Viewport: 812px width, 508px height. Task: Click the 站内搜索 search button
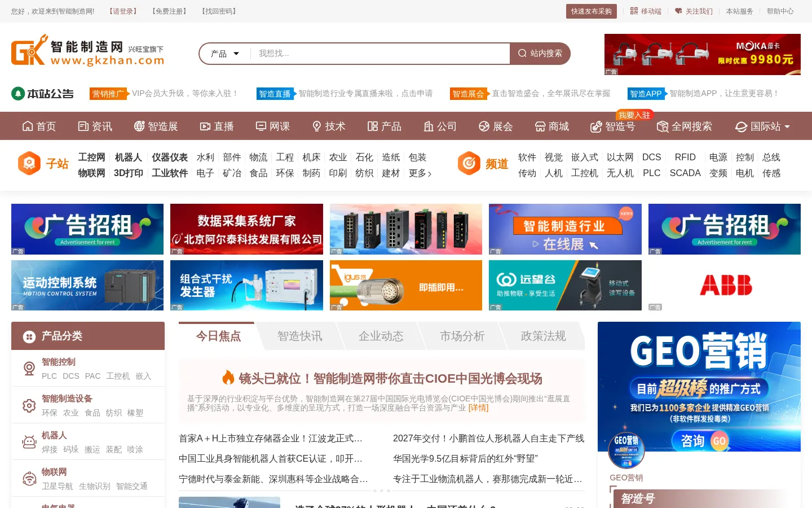coord(540,54)
